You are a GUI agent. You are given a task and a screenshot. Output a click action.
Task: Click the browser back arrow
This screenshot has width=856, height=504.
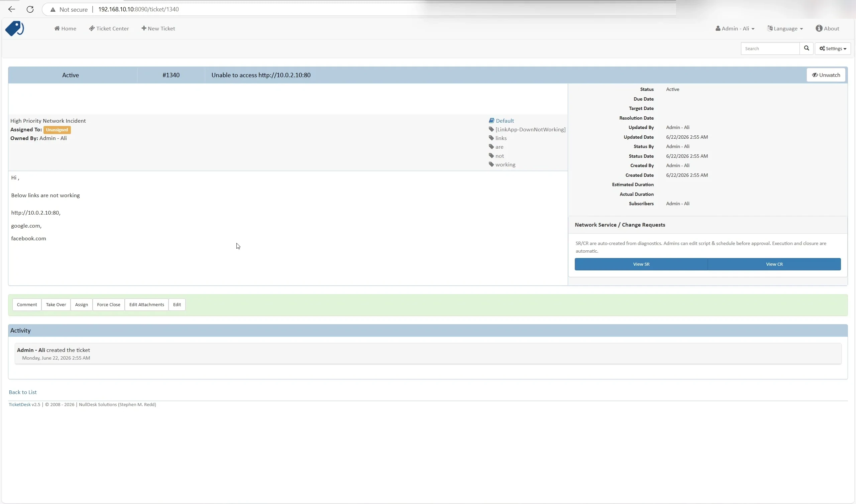pos(12,9)
